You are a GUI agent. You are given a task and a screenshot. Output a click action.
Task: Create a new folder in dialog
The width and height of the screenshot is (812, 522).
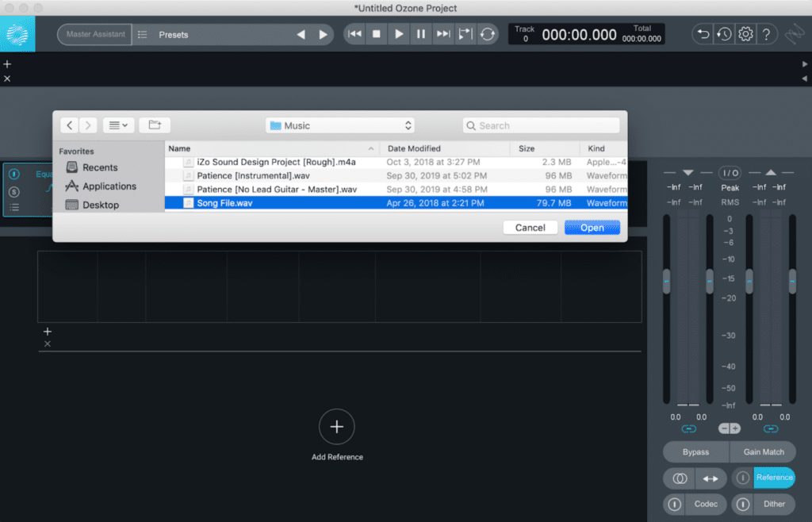[x=155, y=125]
